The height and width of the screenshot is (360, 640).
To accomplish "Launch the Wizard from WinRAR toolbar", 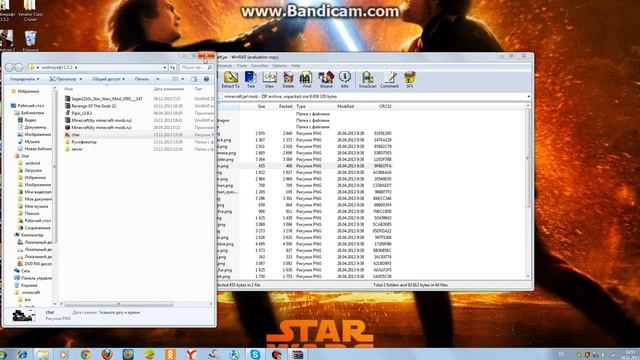I will point(326,80).
